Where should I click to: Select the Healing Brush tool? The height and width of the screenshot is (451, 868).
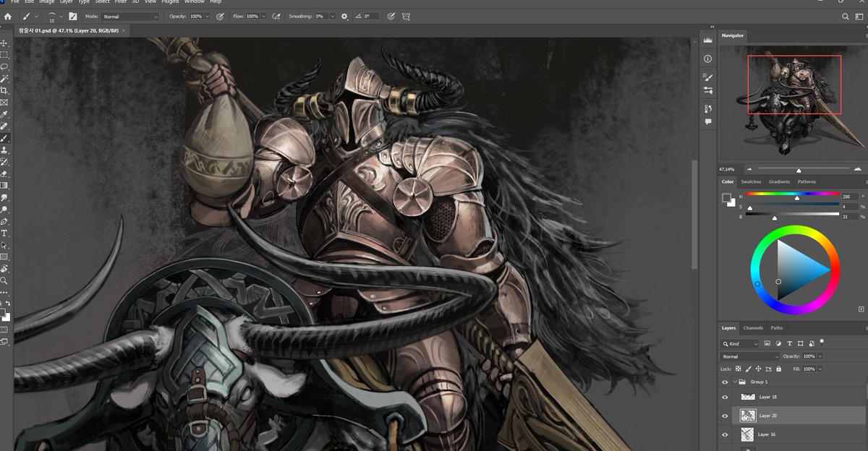[x=4, y=126]
